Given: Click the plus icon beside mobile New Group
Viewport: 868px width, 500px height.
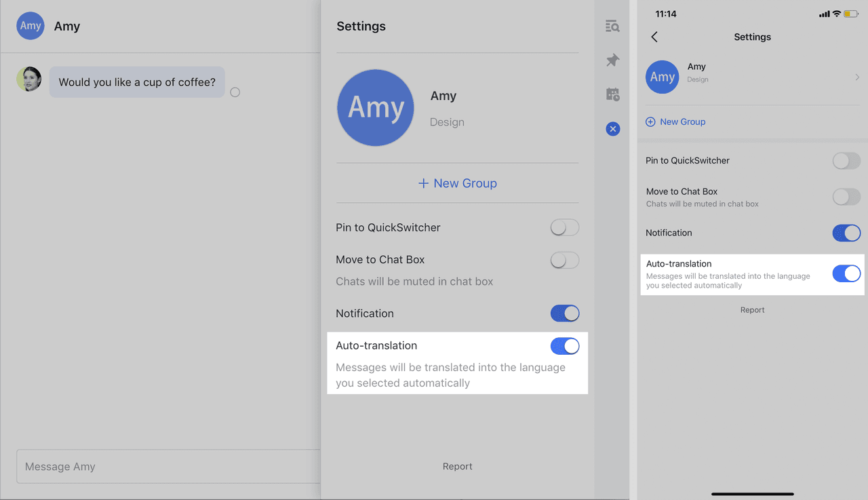Looking at the screenshot, I should 650,121.
